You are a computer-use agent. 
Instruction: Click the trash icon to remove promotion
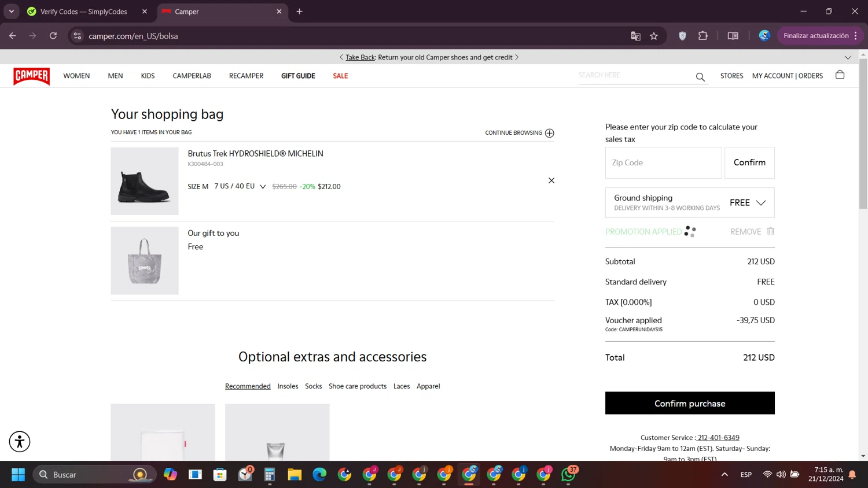pos(770,231)
